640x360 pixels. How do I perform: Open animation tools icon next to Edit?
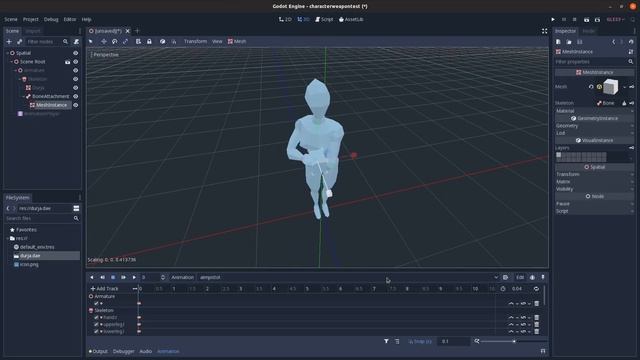pyautogui.click(x=505, y=277)
